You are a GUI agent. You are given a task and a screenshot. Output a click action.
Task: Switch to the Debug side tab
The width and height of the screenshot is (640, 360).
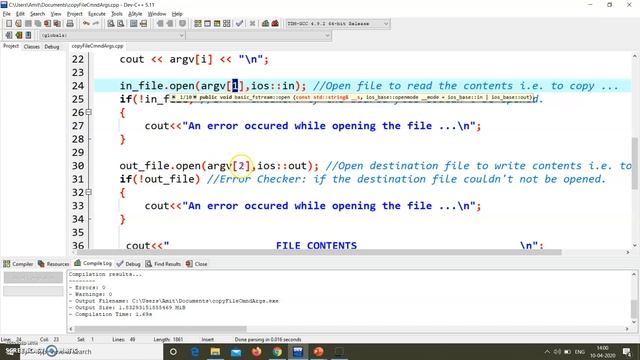(52, 47)
